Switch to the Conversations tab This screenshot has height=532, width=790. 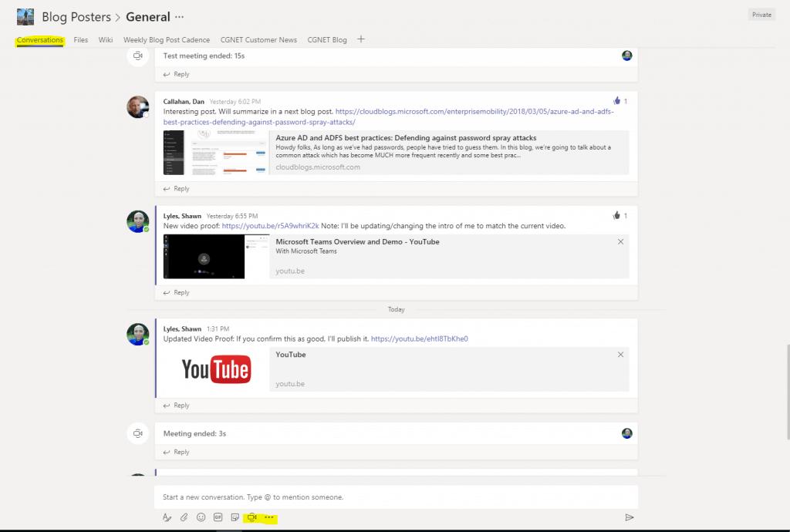40,40
